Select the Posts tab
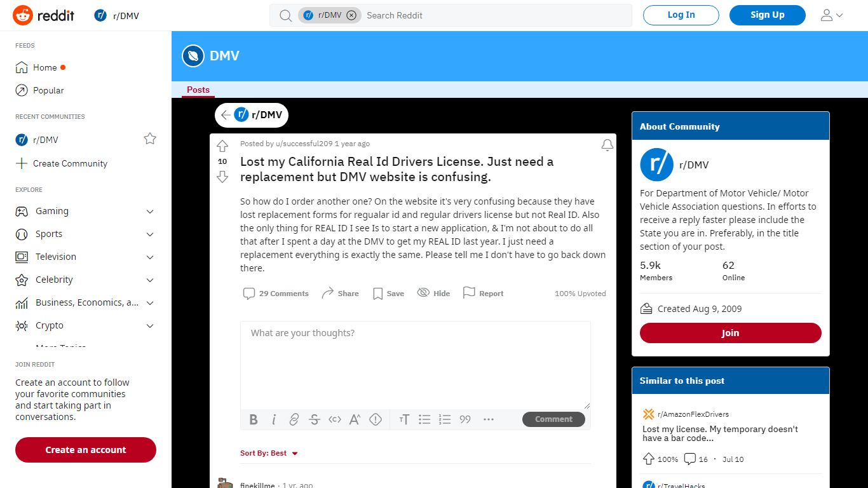The width and height of the screenshot is (868, 488). [x=198, y=90]
